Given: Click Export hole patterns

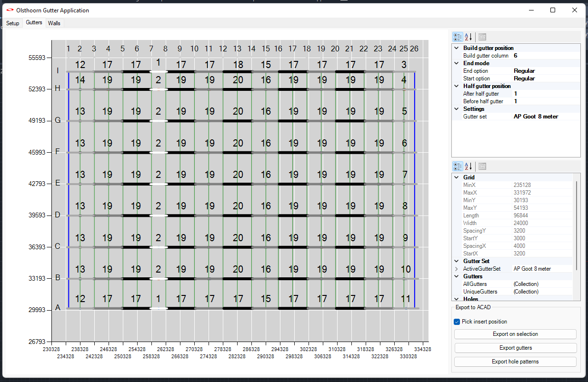Looking at the screenshot, I should pyautogui.click(x=515, y=362).
